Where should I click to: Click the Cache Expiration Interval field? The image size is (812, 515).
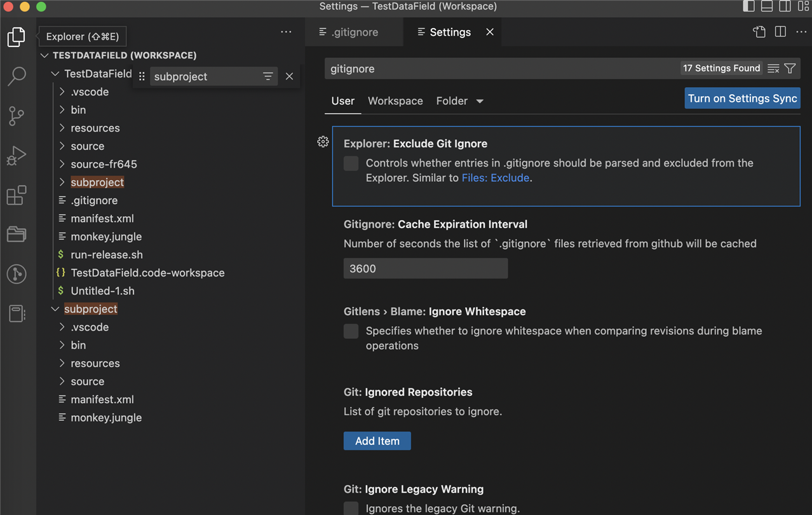pos(425,268)
